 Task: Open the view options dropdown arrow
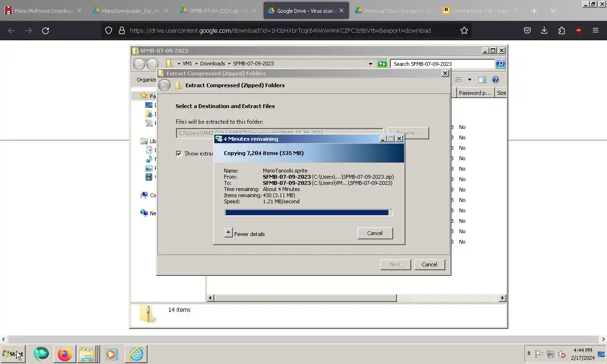coord(469,80)
